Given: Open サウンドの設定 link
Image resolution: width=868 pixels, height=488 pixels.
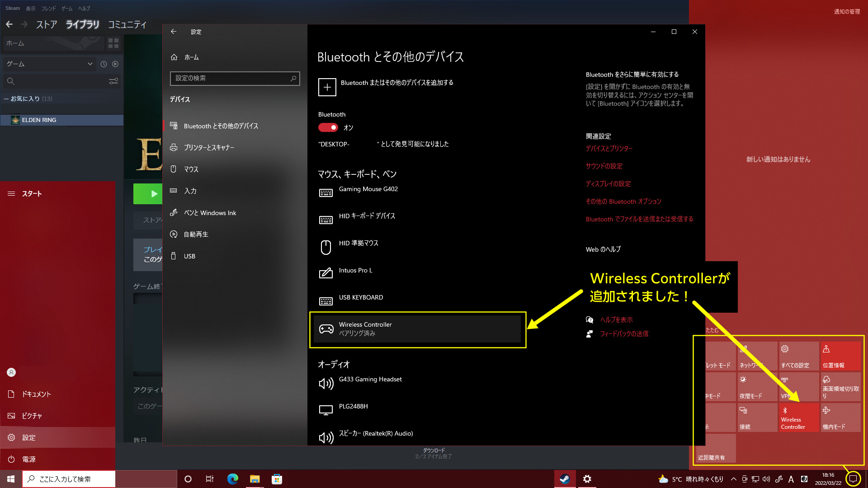Looking at the screenshot, I should pyautogui.click(x=604, y=166).
